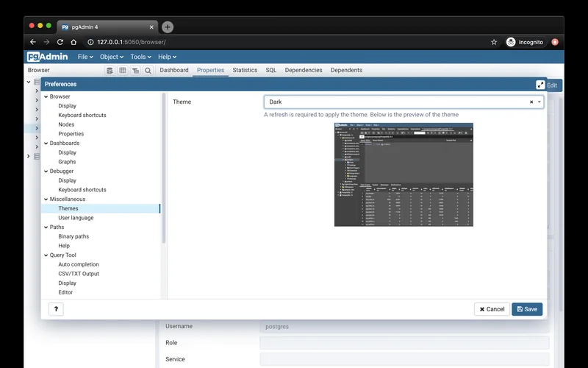Select Keyboard shortcuts under Browser
The image size is (588, 368).
point(82,115)
